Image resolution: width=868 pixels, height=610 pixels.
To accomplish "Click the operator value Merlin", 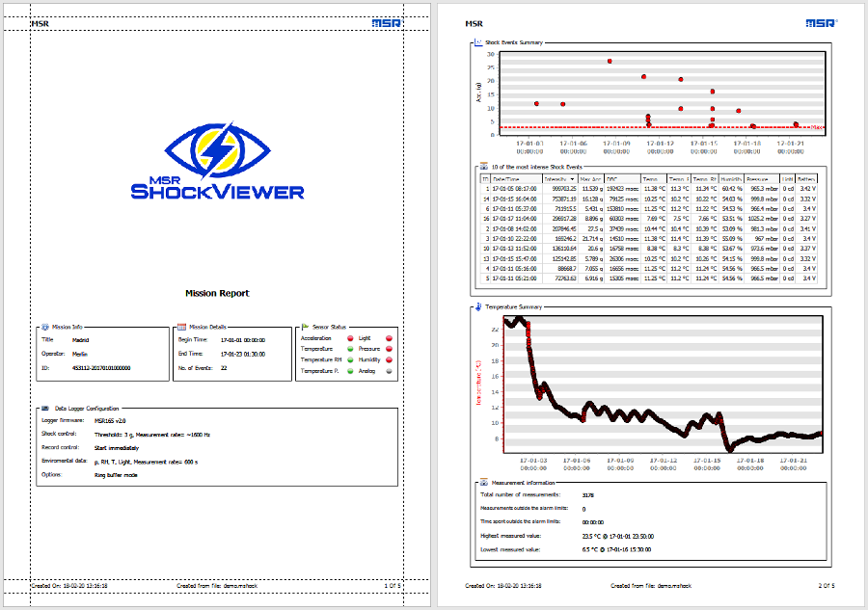I will pos(80,354).
